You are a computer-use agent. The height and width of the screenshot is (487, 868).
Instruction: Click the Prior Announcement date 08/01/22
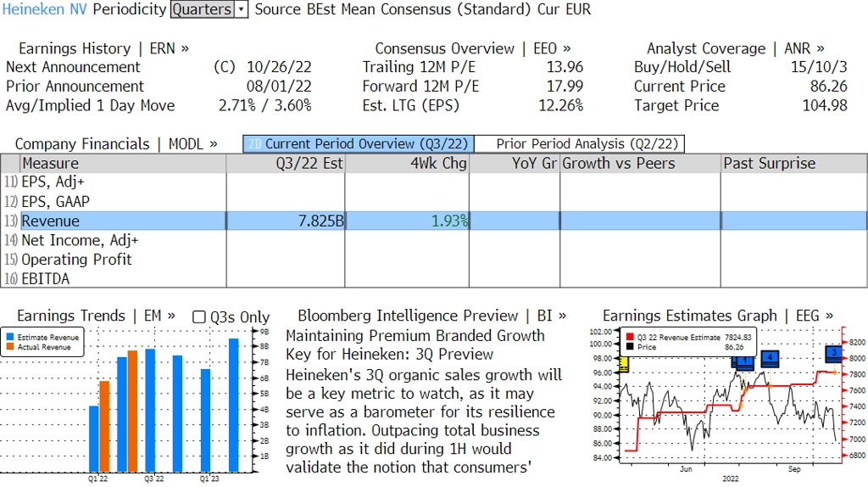[279, 87]
